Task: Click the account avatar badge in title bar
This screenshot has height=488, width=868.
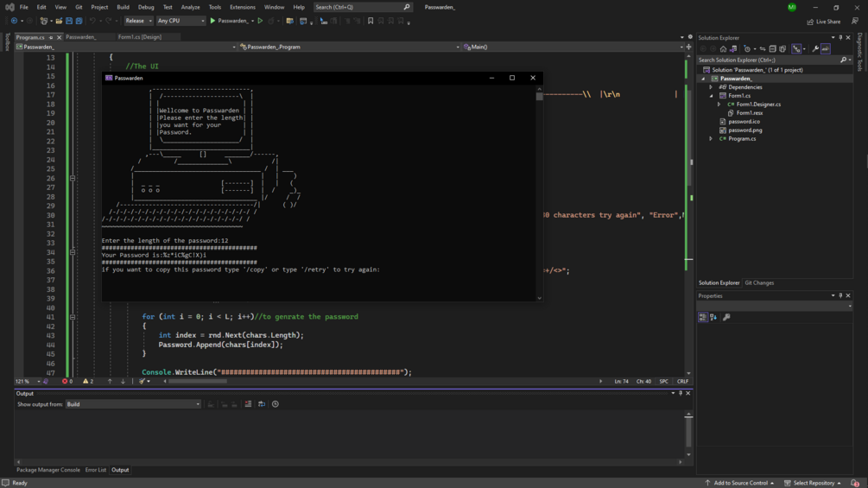Action: click(x=792, y=7)
